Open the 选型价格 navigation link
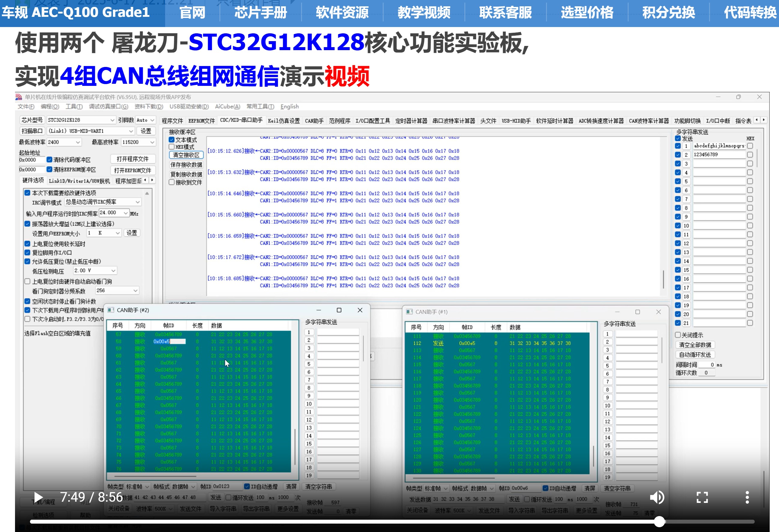779x532 pixels. click(587, 12)
